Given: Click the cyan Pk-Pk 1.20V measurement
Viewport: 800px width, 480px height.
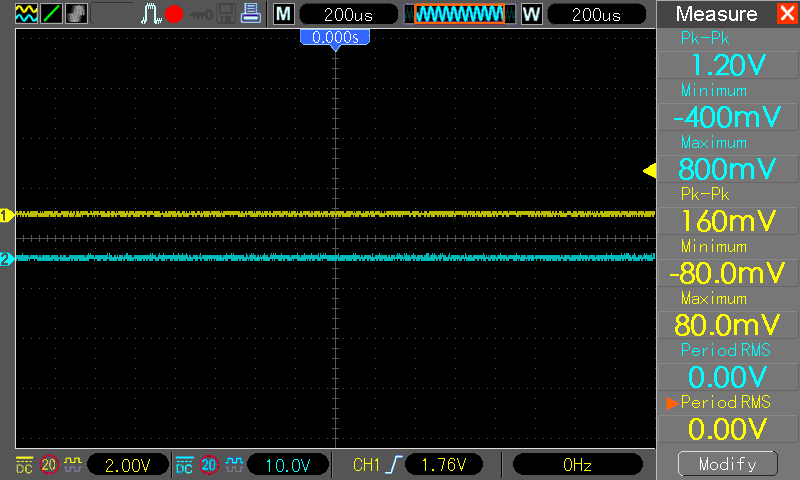Looking at the screenshot, I should (728, 65).
